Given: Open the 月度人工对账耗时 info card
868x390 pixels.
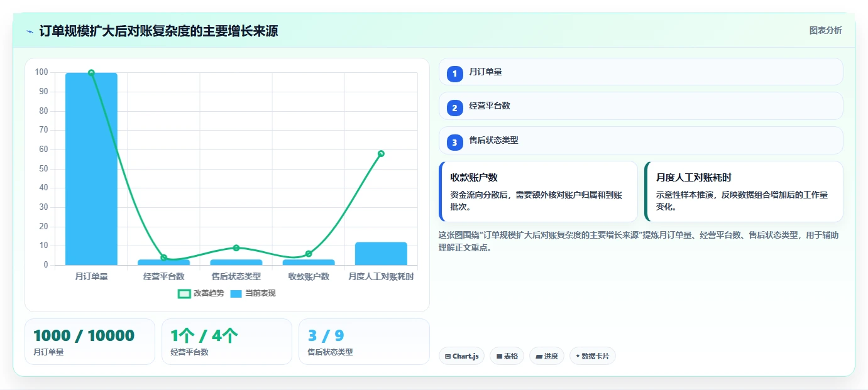Looking at the screenshot, I should 744,192.
